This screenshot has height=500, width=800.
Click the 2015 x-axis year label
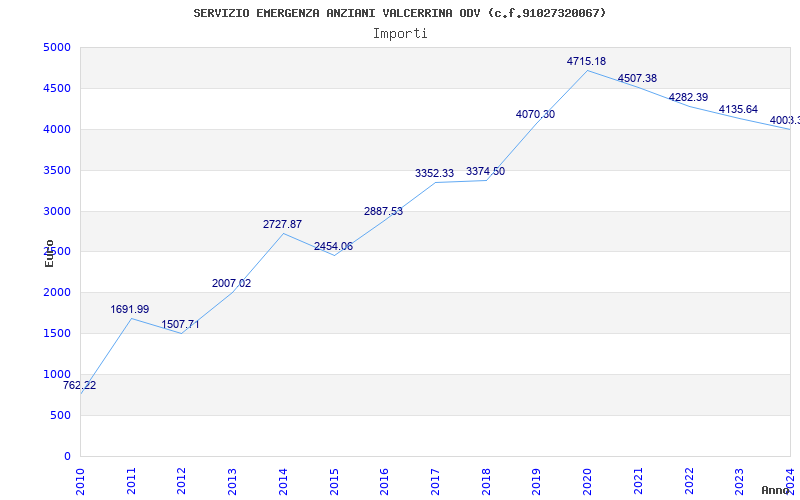(334, 482)
